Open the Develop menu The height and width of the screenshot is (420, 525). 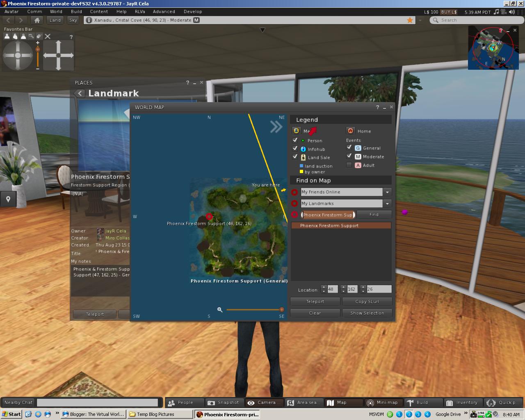(x=193, y=11)
